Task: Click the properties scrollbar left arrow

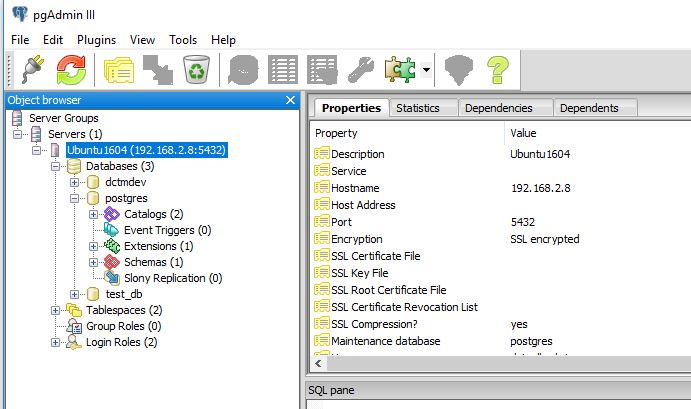Action: (x=319, y=364)
